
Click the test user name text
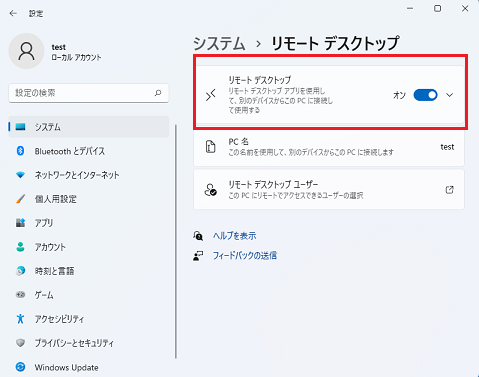(59, 47)
